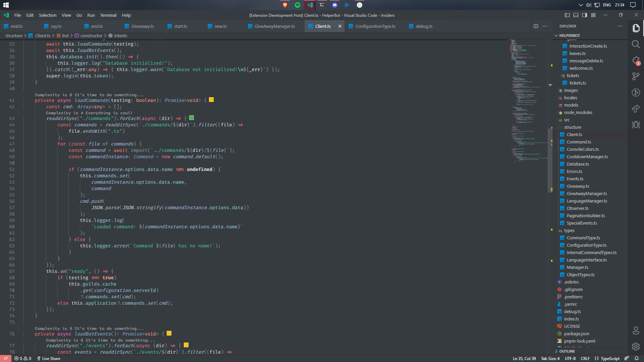
Task: Toggle the secondary side bar layout button
Action: [x=585, y=15]
